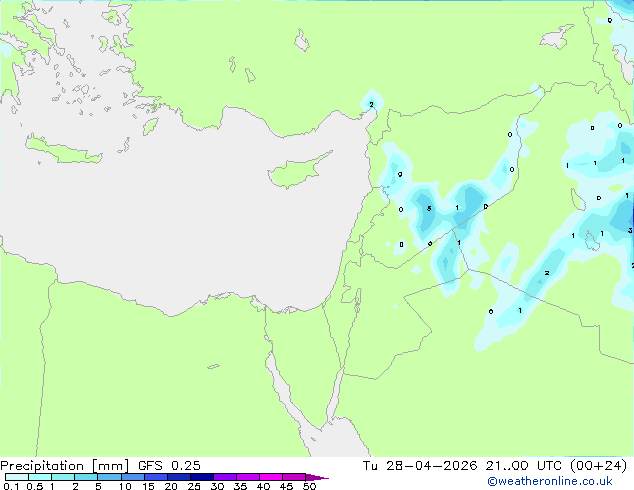Click the Sinai Peninsula on the map
Screen dimensions: 634x490
pos(308,364)
